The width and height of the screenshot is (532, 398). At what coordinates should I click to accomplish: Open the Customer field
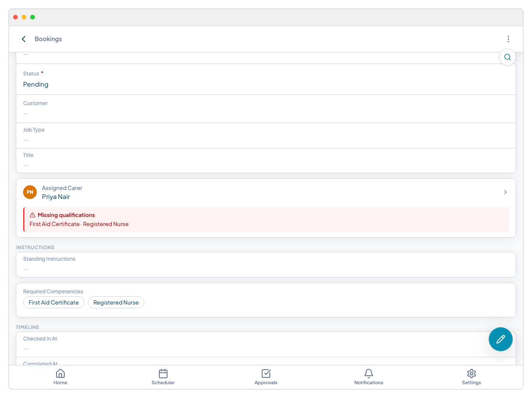pyautogui.click(x=266, y=109)
